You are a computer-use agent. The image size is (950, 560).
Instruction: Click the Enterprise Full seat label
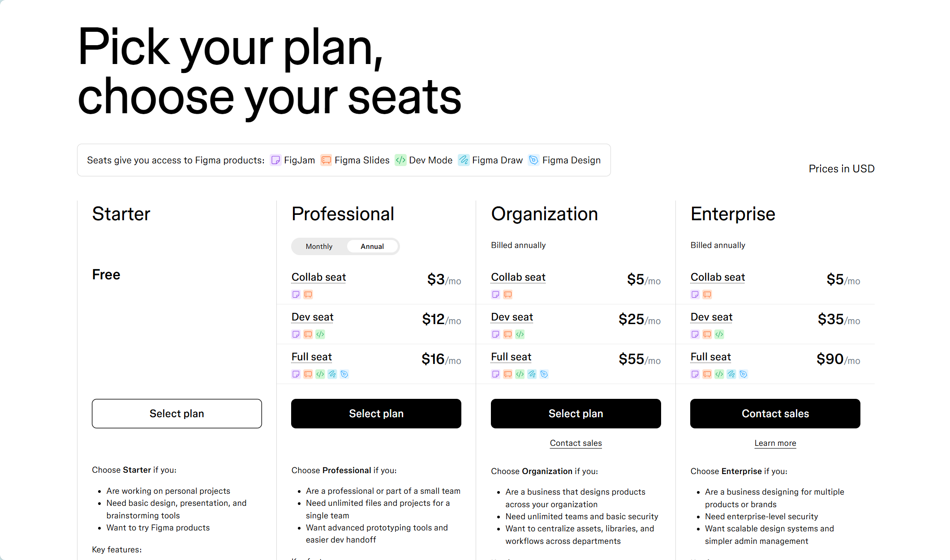click(710, 357)
